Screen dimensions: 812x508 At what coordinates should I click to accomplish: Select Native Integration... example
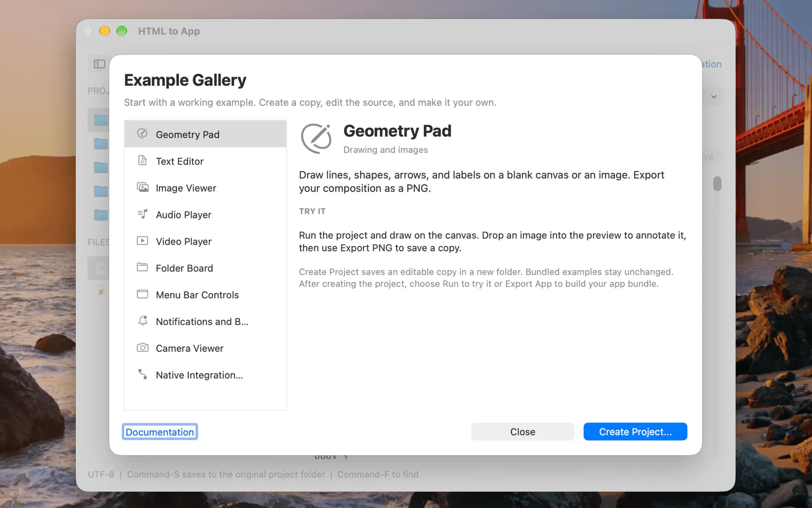pyautogui.click(x=206, y=374)
